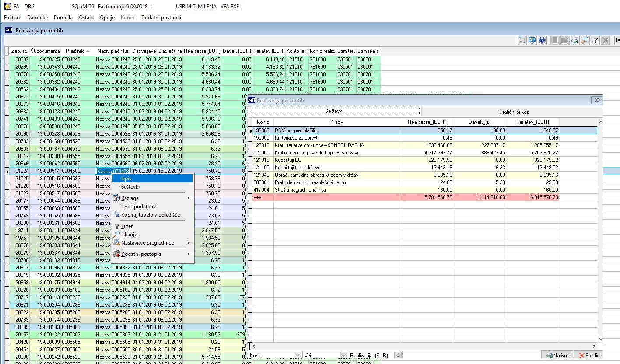
Task: Click the printer icon in the toolbar
Action: tap(574, 41)
